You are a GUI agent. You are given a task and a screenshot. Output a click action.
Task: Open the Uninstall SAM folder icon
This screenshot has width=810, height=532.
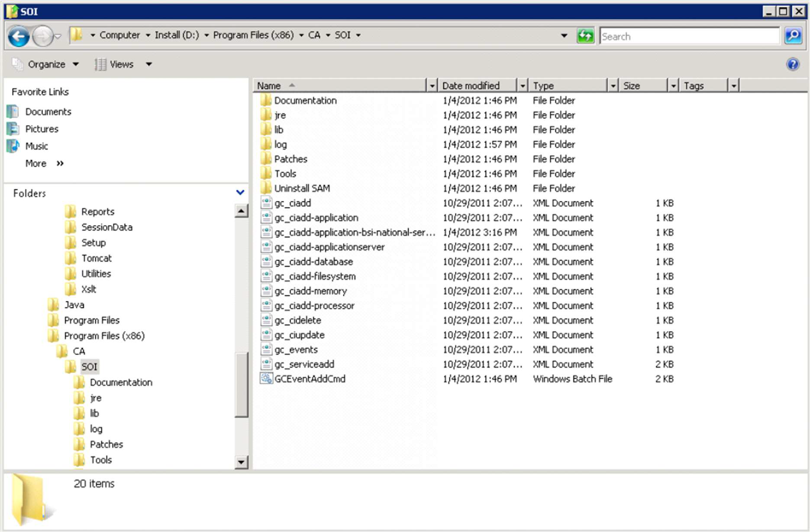[x=266, y=188]
